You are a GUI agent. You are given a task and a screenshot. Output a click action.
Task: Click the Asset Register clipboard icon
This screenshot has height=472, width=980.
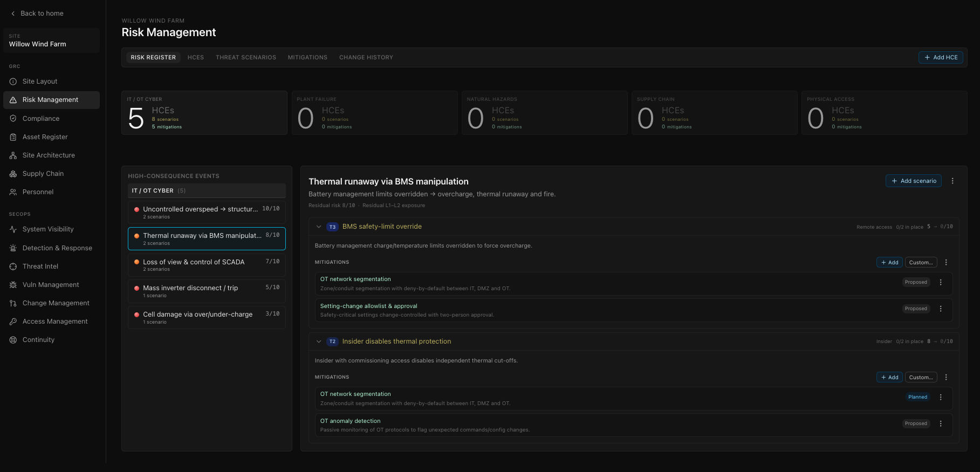[13, 137]
